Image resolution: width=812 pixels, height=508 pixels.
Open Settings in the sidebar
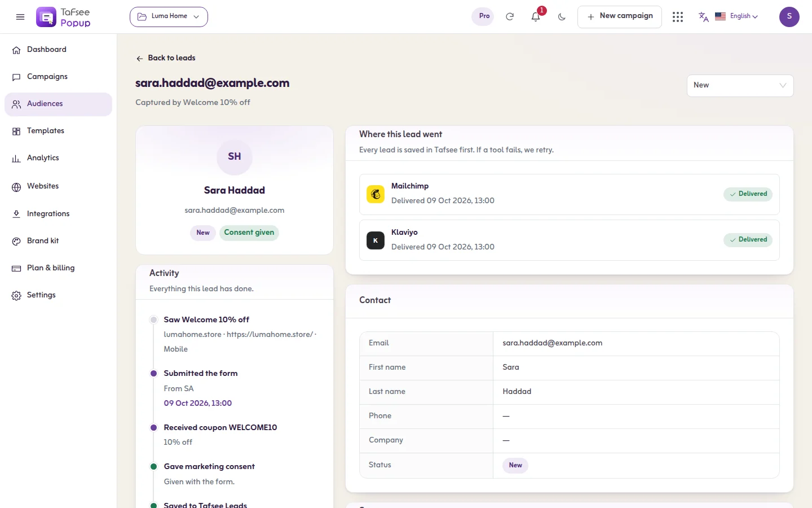point(58,295)
